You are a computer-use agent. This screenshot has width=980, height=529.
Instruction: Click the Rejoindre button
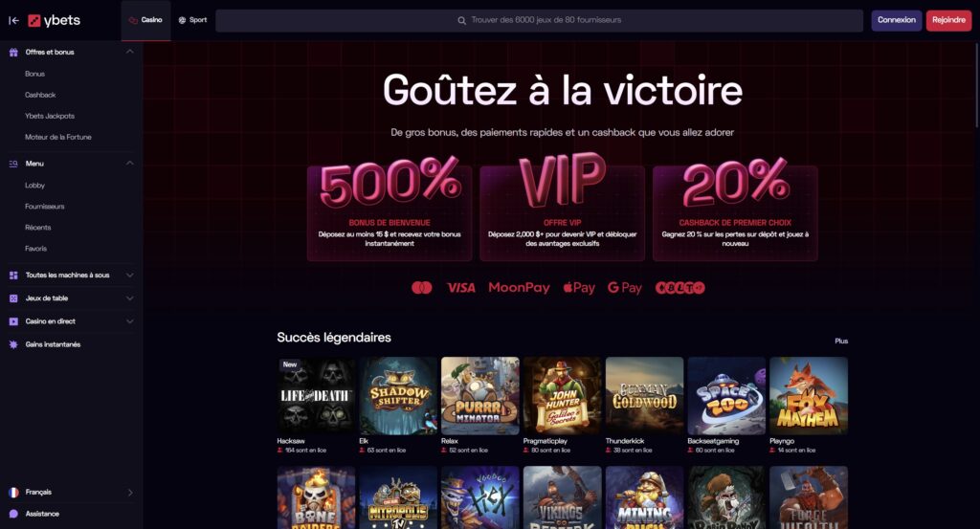(x=948, y=20)
